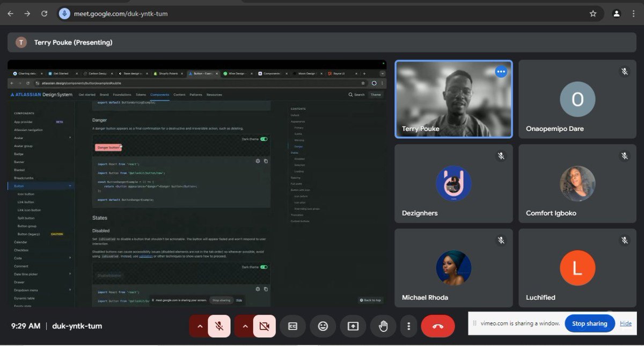Click the browser back arrow
This screenshot has height=346, width=644.
point(10,13)
